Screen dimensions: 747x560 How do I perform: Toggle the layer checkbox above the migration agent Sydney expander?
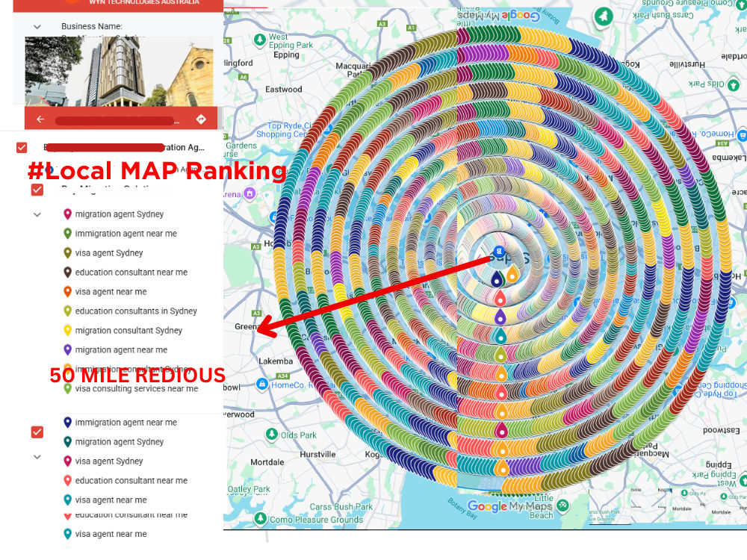tap(37, 190)
